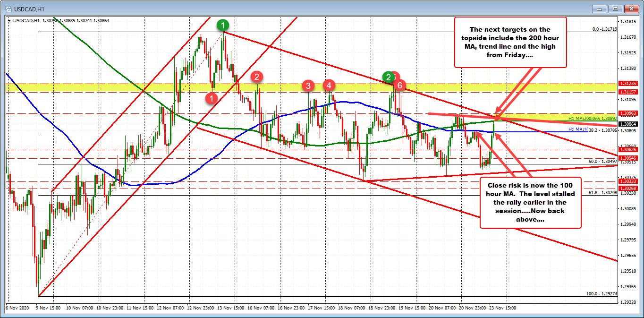Maximize the USDCAD,H1 chart window
The width and height of the screenshot is (644, 318).
pos(615,9)
